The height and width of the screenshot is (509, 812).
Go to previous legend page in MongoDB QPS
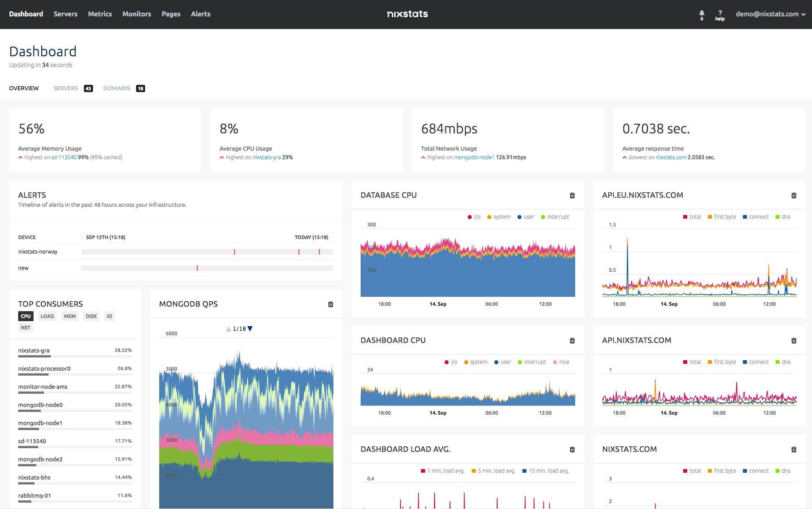click(x=229, y=329)
